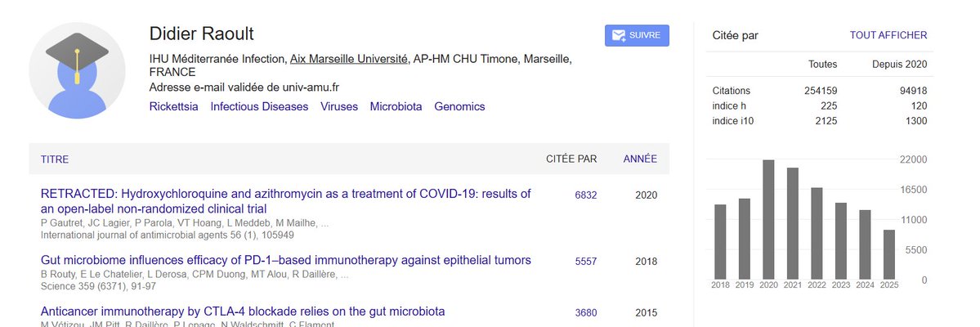Click the graduation cap profile avatar

77,71
